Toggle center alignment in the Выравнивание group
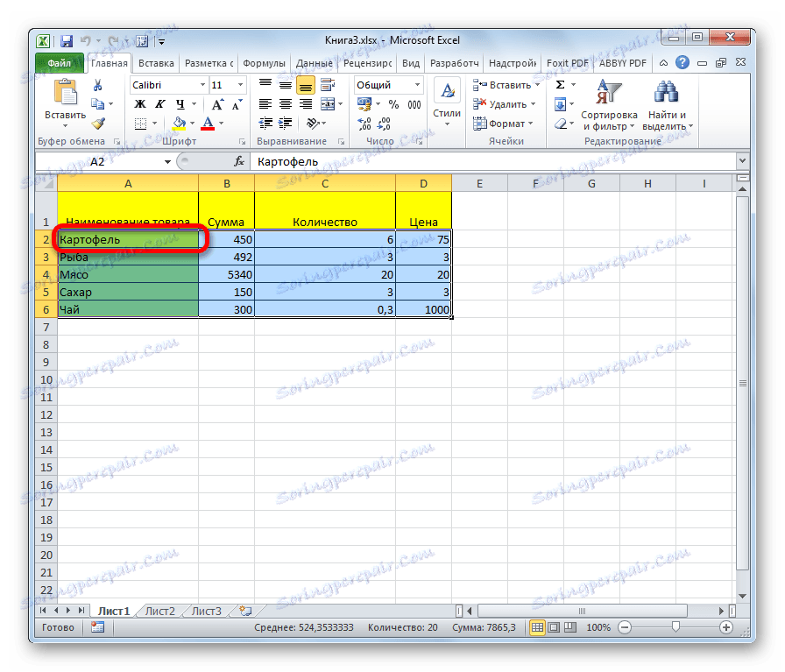Viewport: 785px width, 672px height. (x=285, y=103)
